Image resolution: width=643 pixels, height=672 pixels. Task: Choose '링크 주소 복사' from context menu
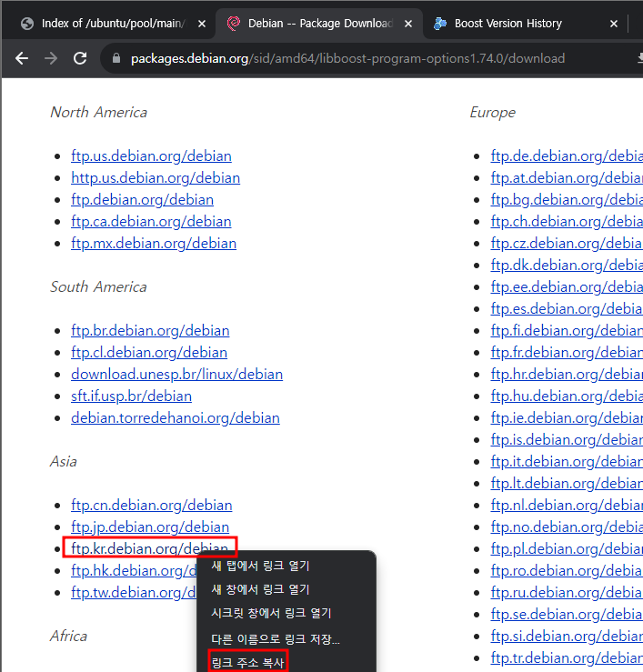pyautogui.click(x=247, y=663)
